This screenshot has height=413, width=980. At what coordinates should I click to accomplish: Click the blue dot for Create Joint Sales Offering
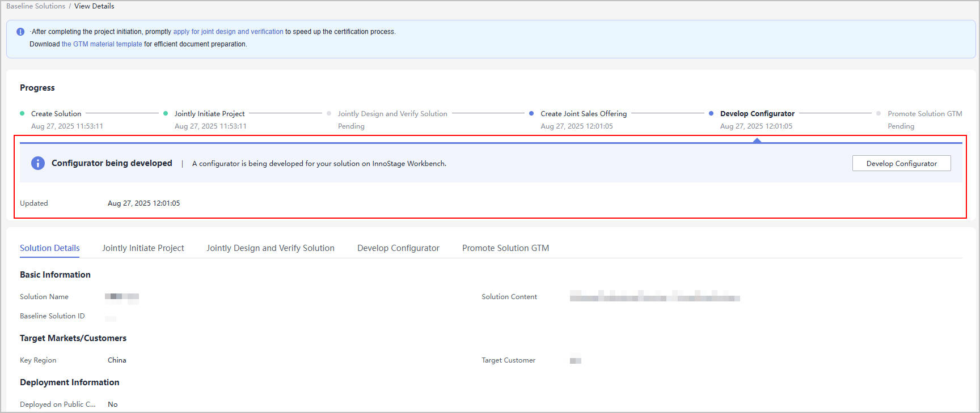531,113
